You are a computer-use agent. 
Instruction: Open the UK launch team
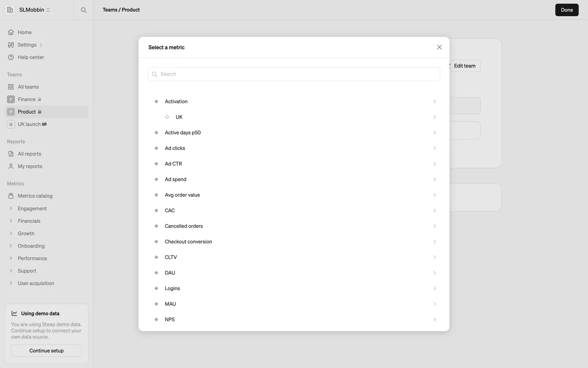click(x=29, y=124)
